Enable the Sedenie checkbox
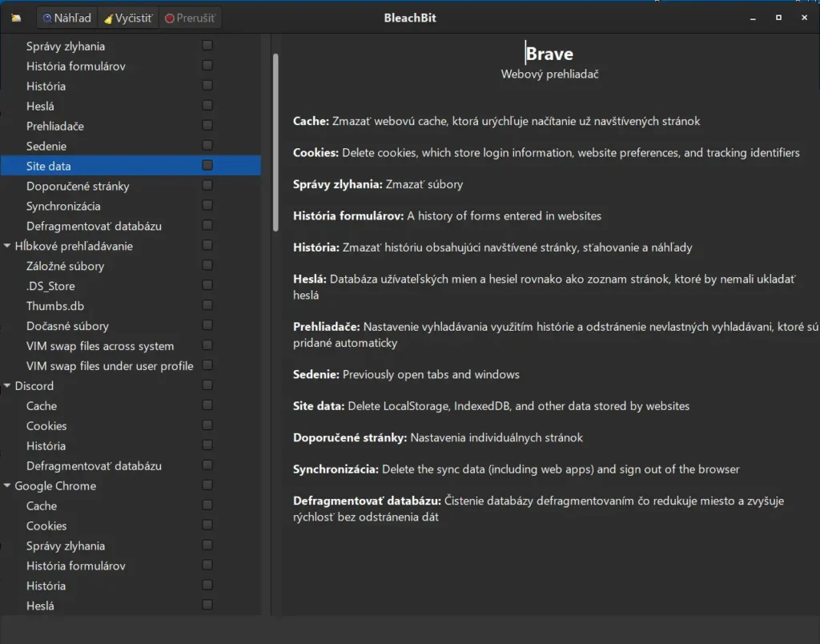Viewport: 820px width, 644px height. tap(207, 146)
